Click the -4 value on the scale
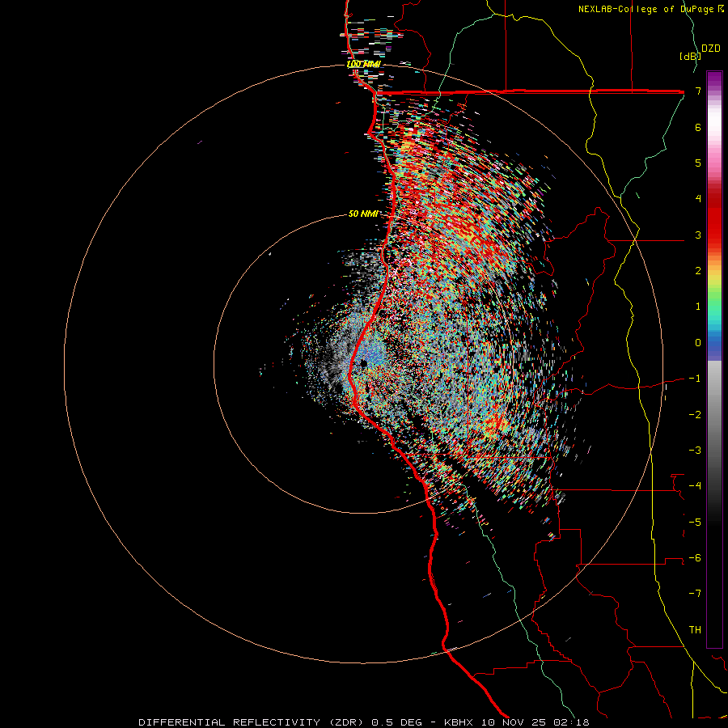Screen dimensions: 728x728 [x=695, y=485]
